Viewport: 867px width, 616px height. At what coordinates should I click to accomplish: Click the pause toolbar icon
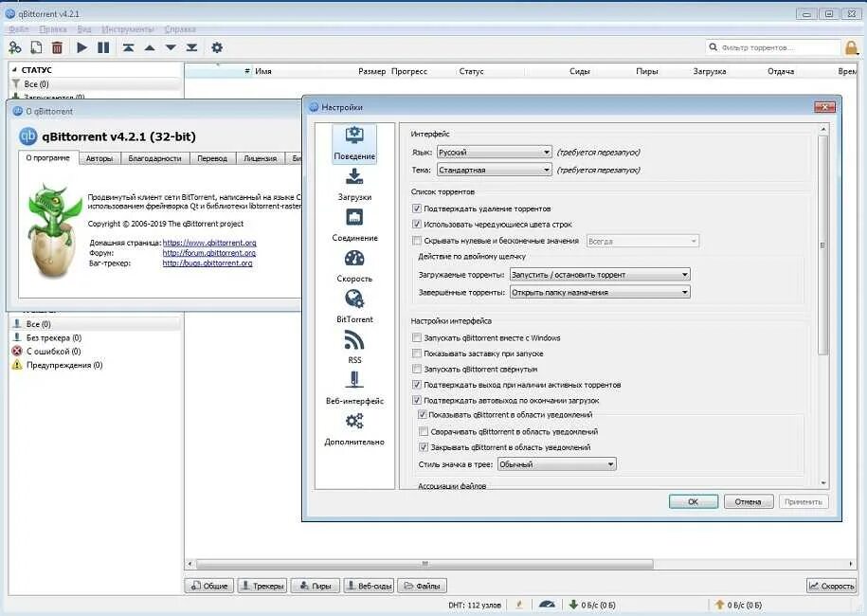(x=103, y=47)
